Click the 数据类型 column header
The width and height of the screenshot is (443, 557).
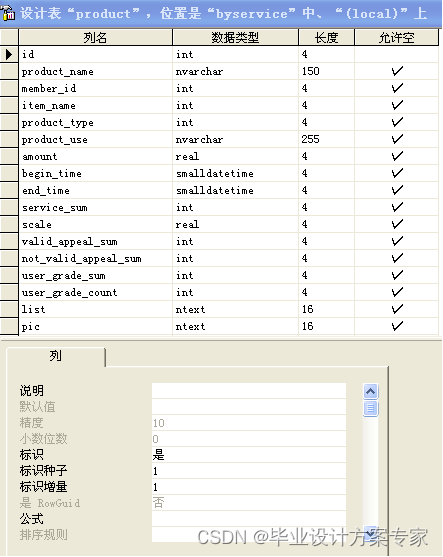point(235,37)
